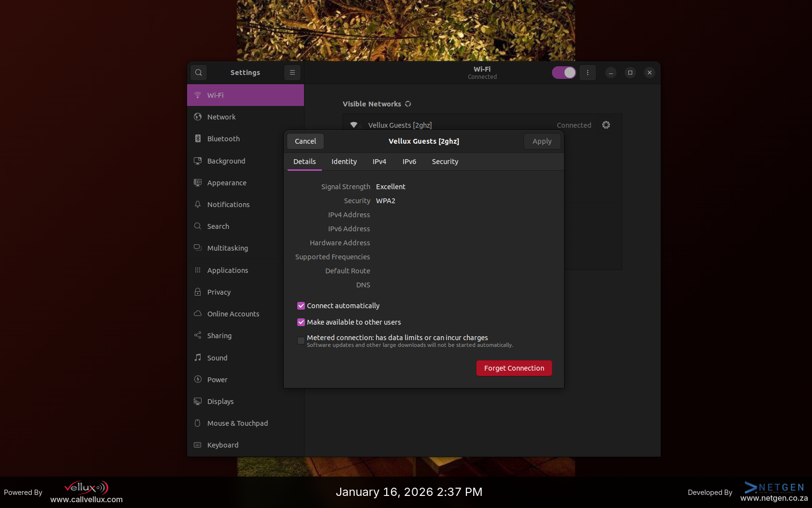Viewport: 812px width, 508px height.
Task: Switch to the IPv4 tab
Action: [x=379, y=162]
